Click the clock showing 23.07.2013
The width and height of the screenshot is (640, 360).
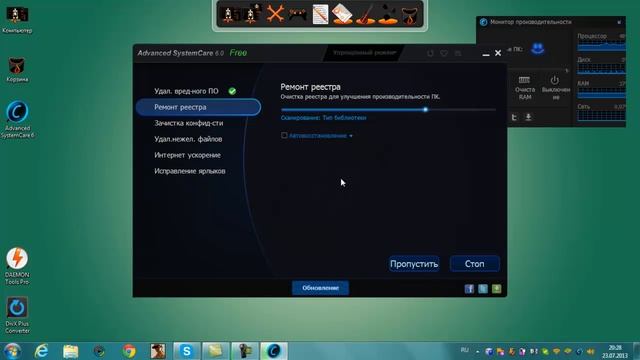click(x=615, y=351)
